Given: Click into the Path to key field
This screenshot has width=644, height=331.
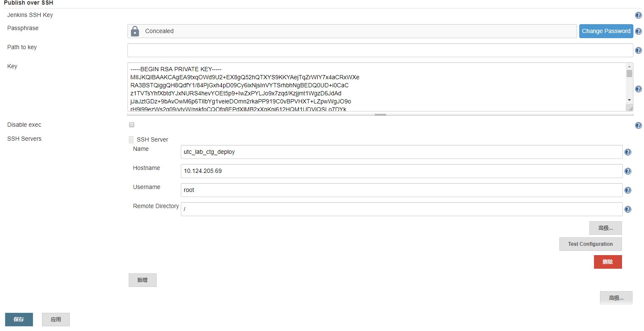Looking at the screenshot, I should point(380,50).
